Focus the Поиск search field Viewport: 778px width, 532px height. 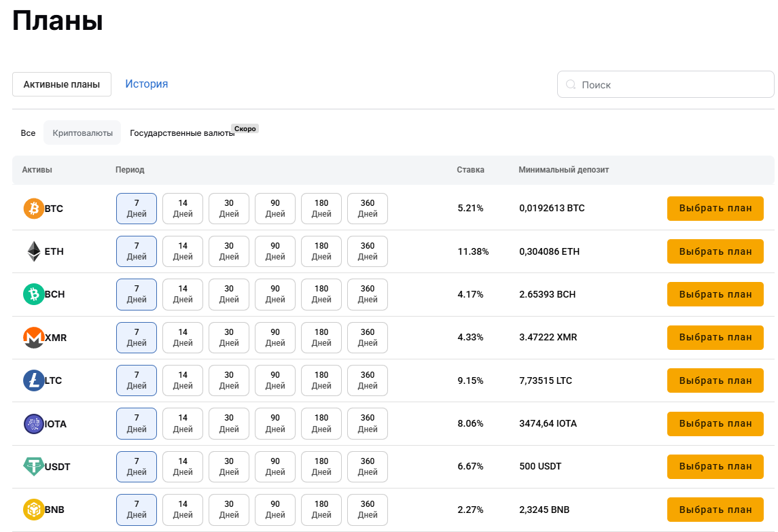point(665,84)
